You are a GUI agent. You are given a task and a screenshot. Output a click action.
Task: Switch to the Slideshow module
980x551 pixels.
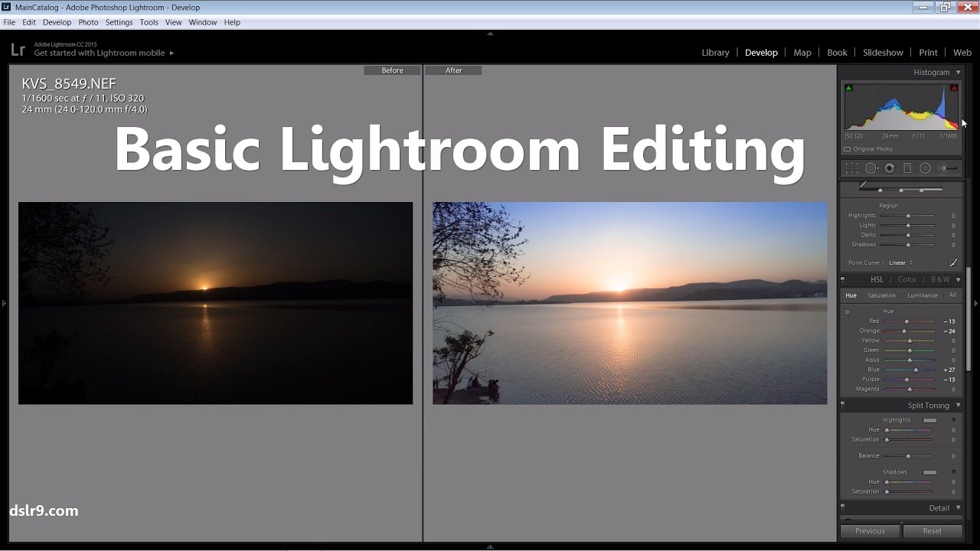tap(883, 53)
